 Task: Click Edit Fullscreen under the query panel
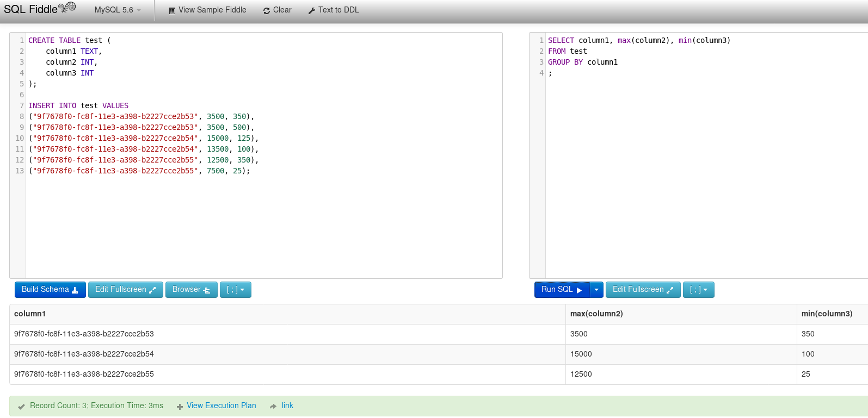(x=643, y=290)
